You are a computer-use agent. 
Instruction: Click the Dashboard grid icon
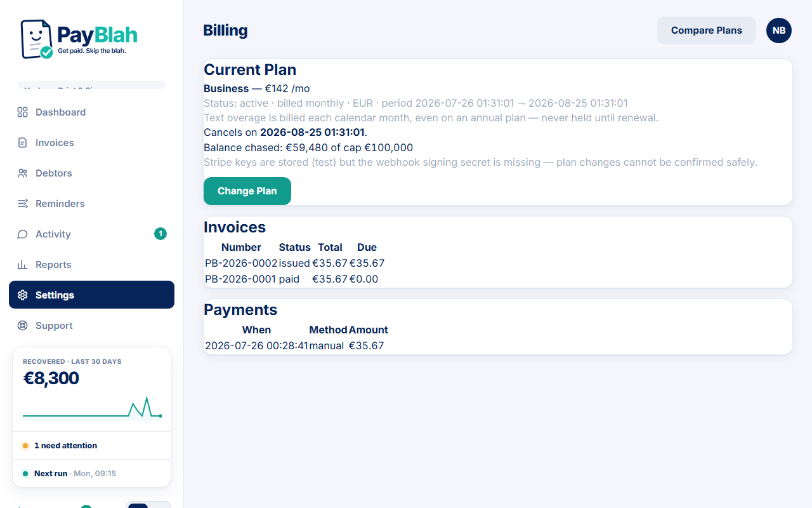click(x=23, y=112)
